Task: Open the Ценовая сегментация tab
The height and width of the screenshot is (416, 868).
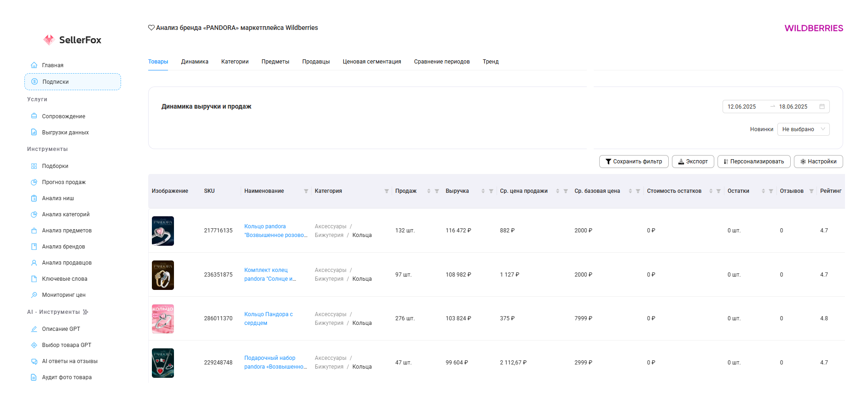Action: (372, 62)
